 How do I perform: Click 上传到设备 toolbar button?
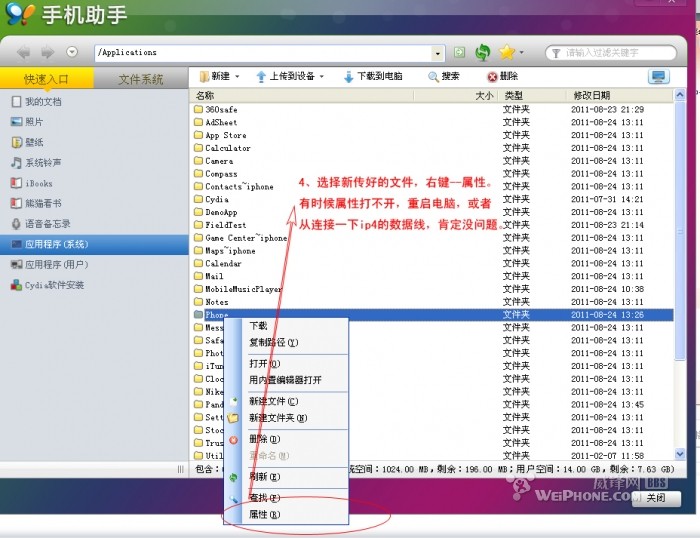point(285,76)
